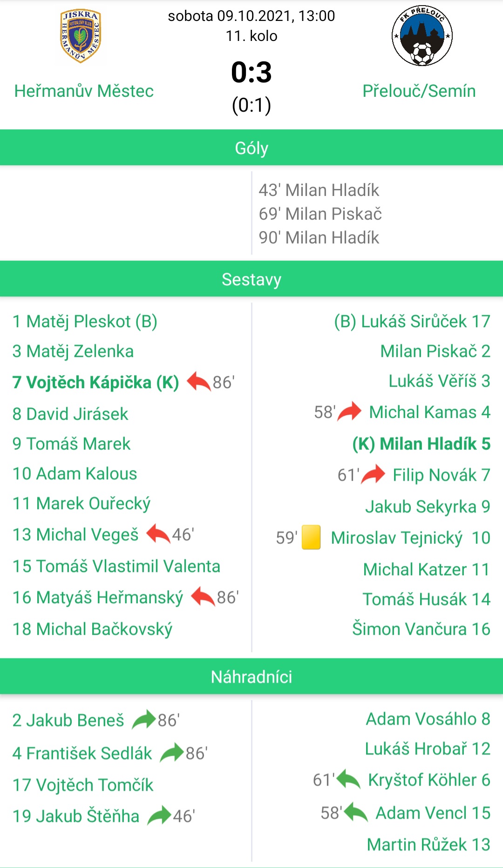Click Michal Kamas's red substitution-out arrow
The image size is (503, 868).
(349, 411)
